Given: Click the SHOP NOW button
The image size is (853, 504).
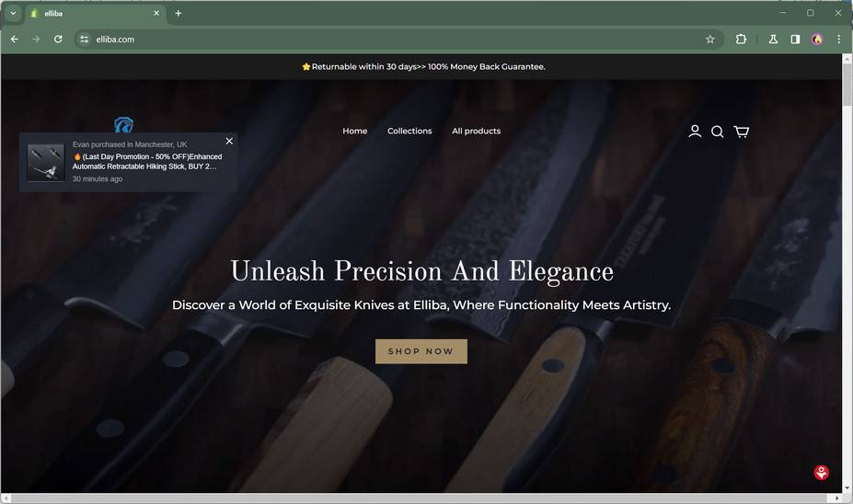Looking at the screenshot, I should [421, 351].
